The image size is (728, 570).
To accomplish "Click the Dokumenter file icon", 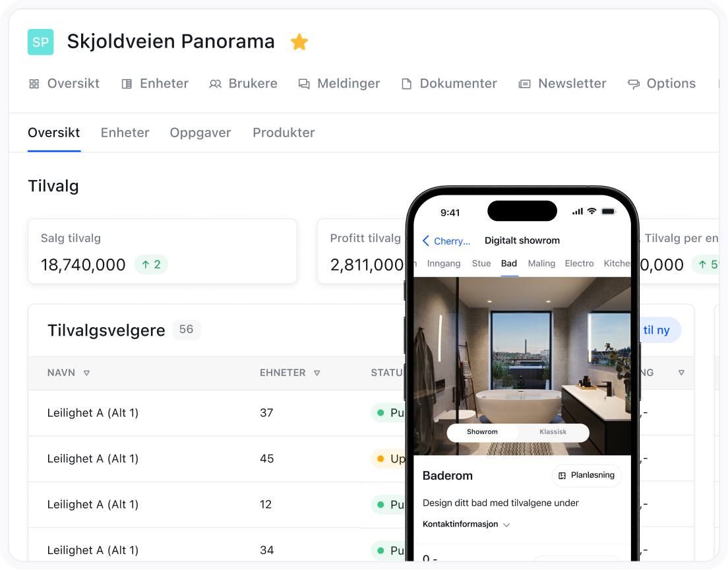I will pyautogui.click(x=407, y=84).
